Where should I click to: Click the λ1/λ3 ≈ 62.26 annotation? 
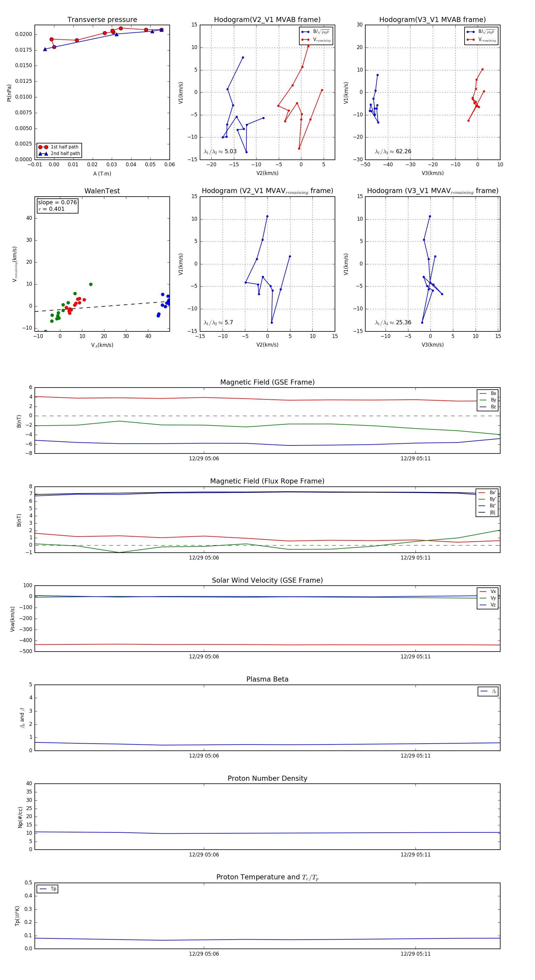(x=393, y=151)
